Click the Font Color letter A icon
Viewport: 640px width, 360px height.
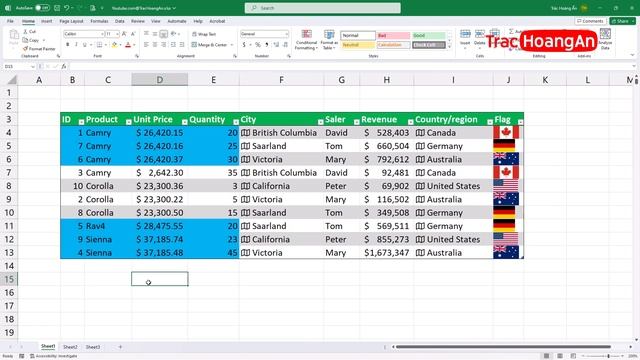click(x=128, y=44)
